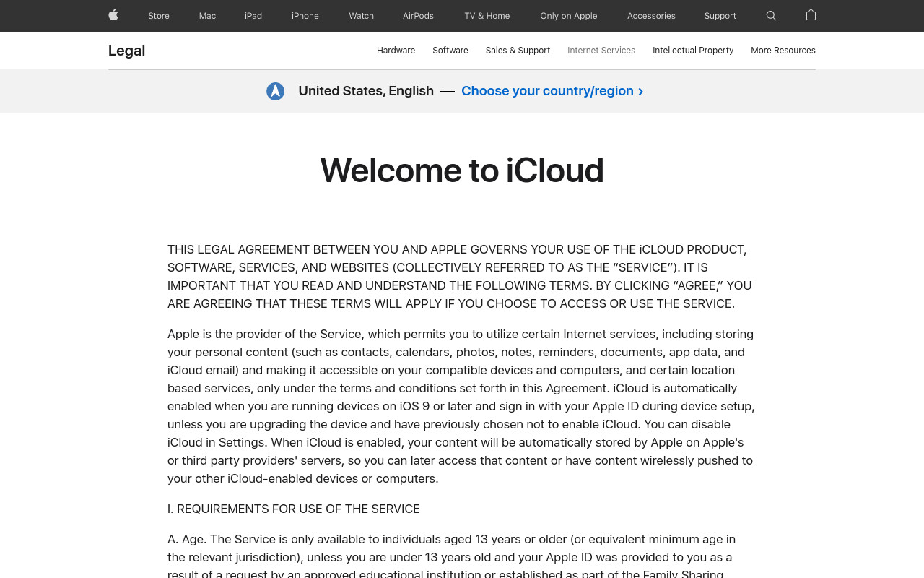
Task: Click the paragraph starting Apple is the provider
Action: click(x=461, y=406)
